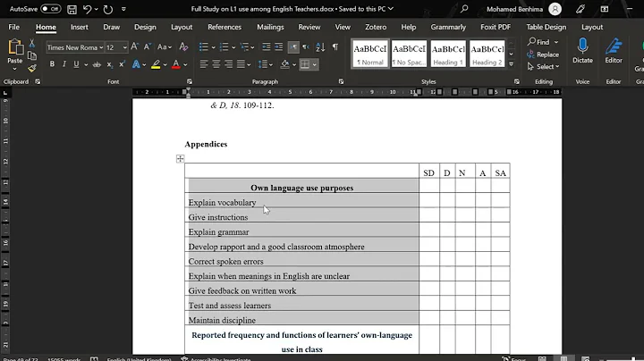Open the font size dropdown
Screen dimensions: 644x361
125,47
